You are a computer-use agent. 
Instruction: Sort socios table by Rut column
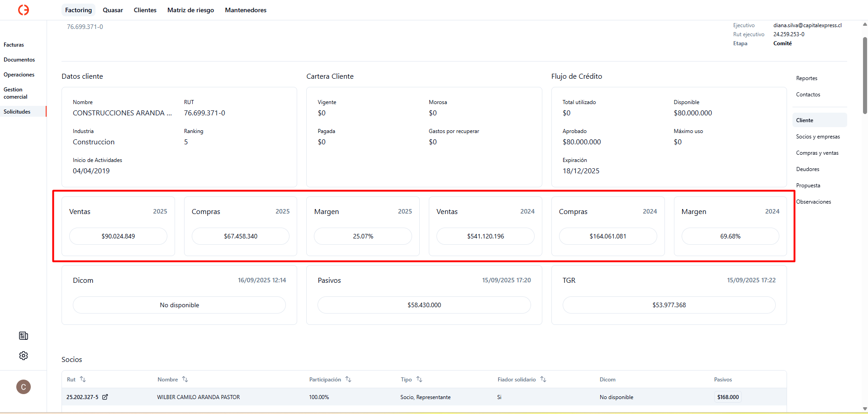[x=83, y=379]
